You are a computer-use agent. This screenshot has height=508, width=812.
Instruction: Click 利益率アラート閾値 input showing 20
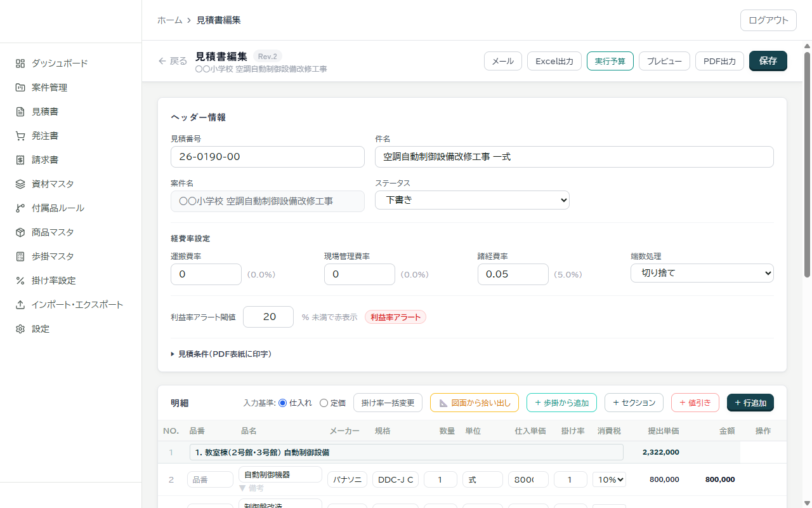[x=268, y=317]
